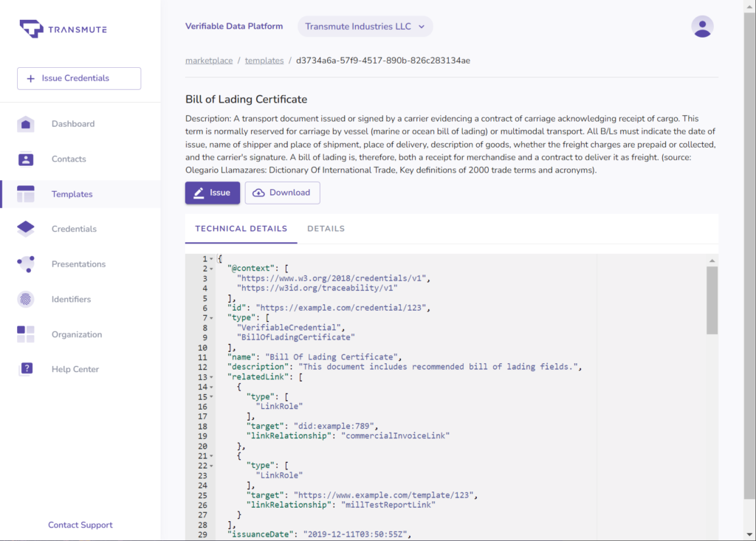
Task: Collapse the object fold at line 21
Action: click(x=211, y=455)
